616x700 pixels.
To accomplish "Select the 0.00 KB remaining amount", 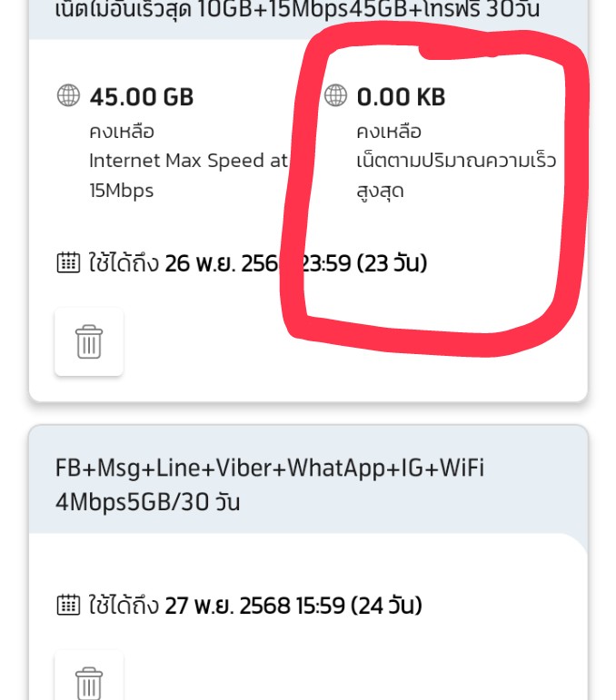I will (401, 97).
